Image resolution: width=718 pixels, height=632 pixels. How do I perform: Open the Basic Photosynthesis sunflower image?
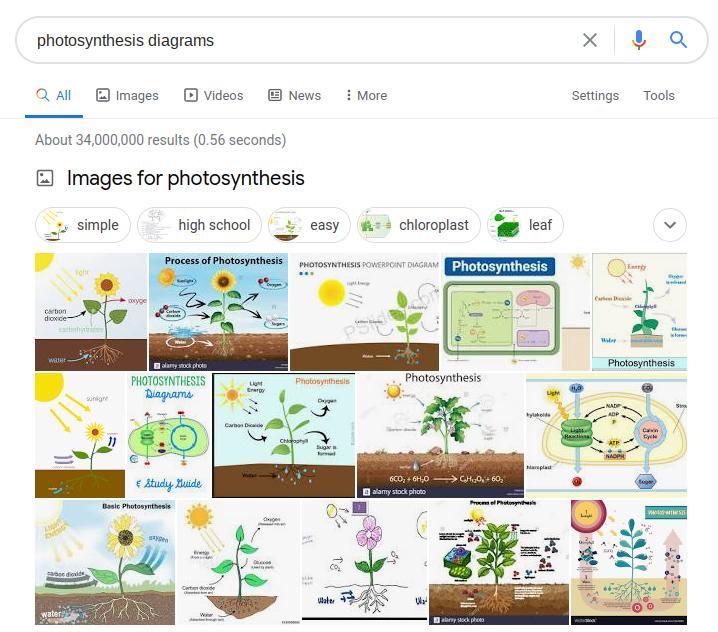point(105,562)
